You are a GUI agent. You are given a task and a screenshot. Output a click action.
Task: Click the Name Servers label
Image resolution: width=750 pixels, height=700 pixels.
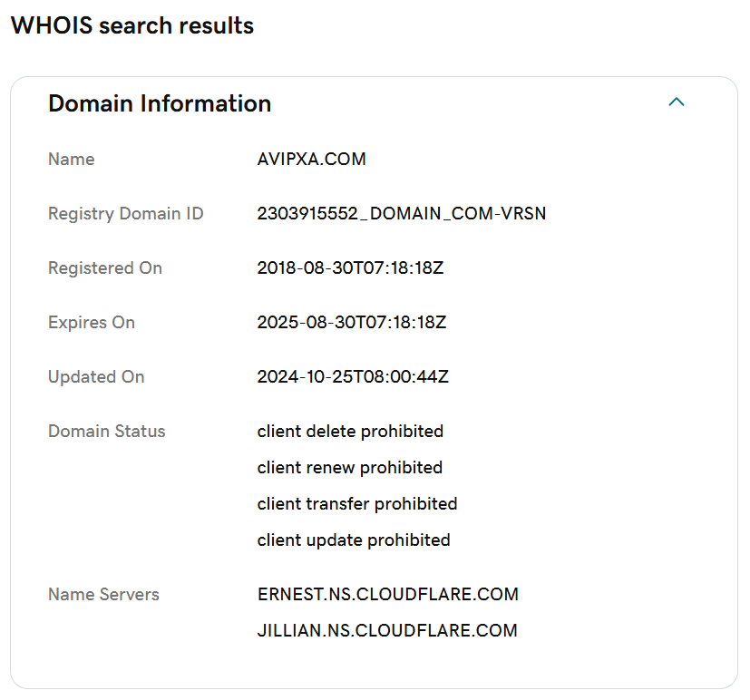pos(103,594)
